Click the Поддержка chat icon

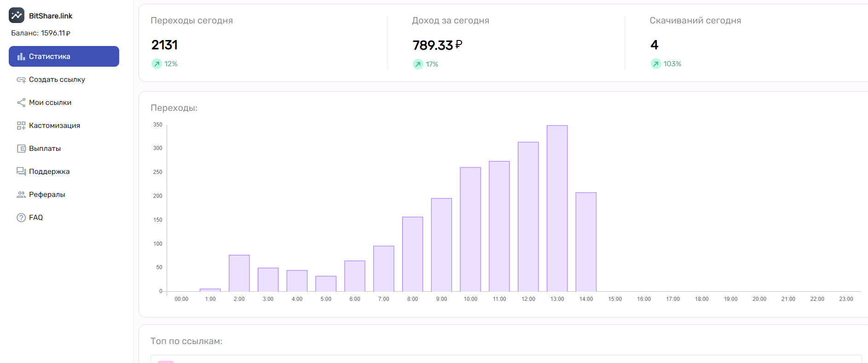(21, 172)
